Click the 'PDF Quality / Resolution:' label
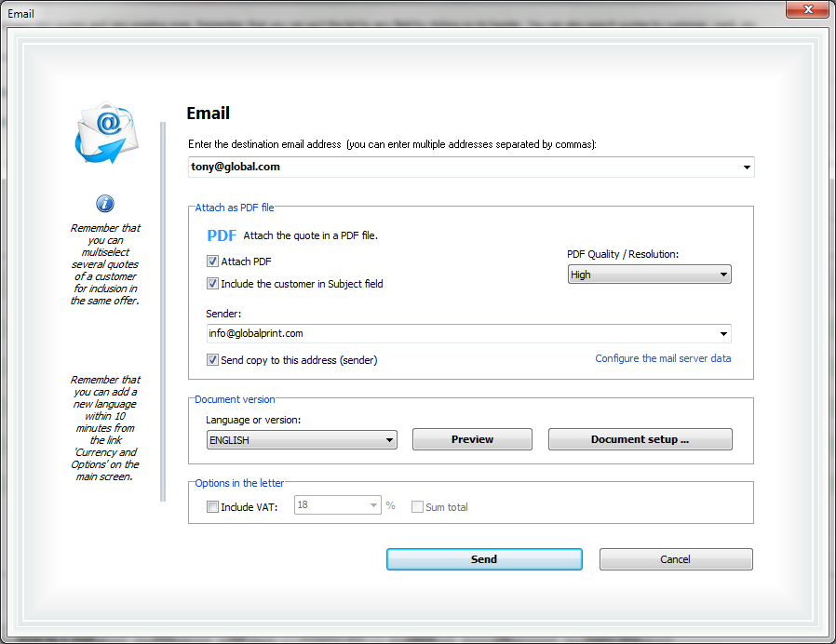This screenshot has width=836, height=644. tap(623, 254)
